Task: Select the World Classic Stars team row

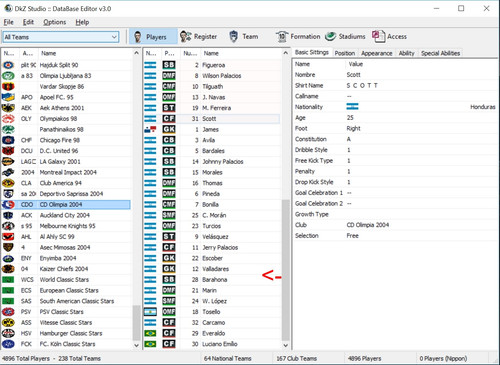Action: click(x=66, y=279)
